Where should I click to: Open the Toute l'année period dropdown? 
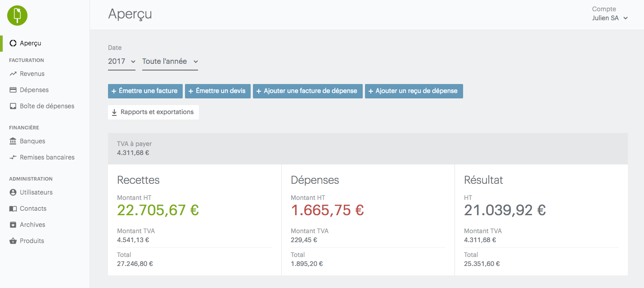pyautogui.click(x=170, y=62)
